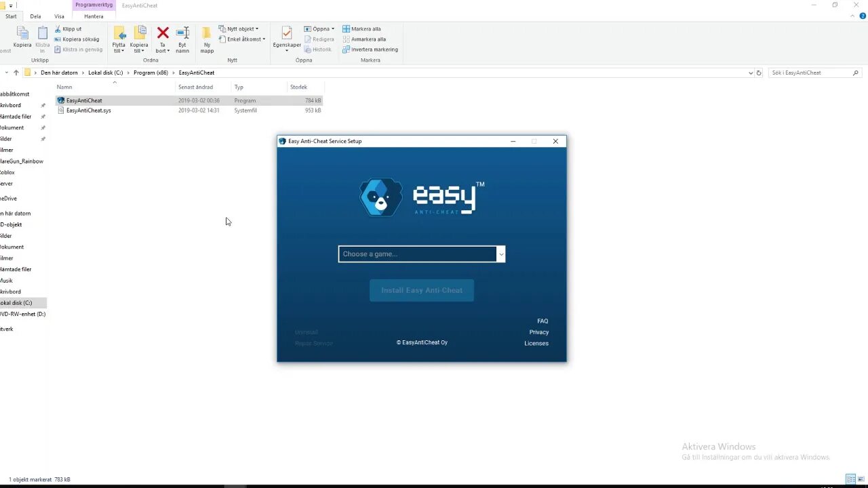This screenshot has height=488, width=868.
Task: Click the Install Easy Anti-Cheat button
Action: (422, 290)
